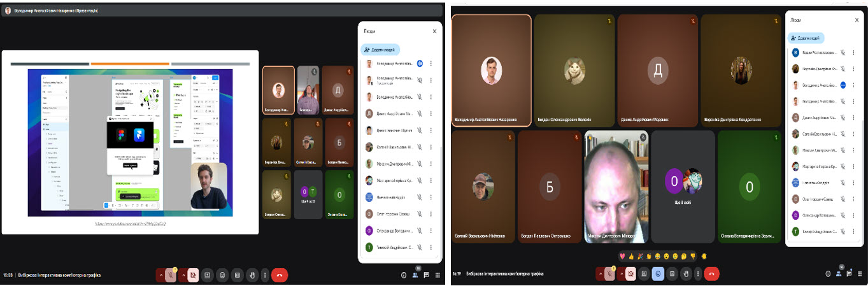Open more options (three dots) in right meeting toolbar
The image size is (868, 286).
coord(697,273)
